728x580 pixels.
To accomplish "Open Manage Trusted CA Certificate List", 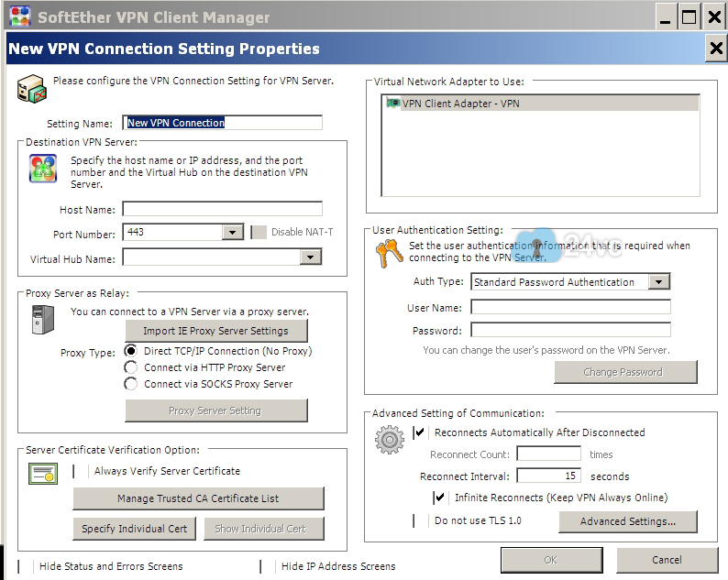I will pos(198,498).
